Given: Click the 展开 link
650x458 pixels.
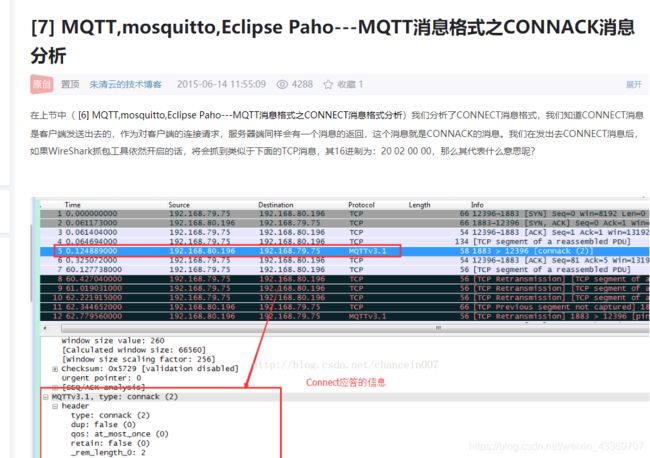Looking at the screenshot, I should [x=634, y=85].
